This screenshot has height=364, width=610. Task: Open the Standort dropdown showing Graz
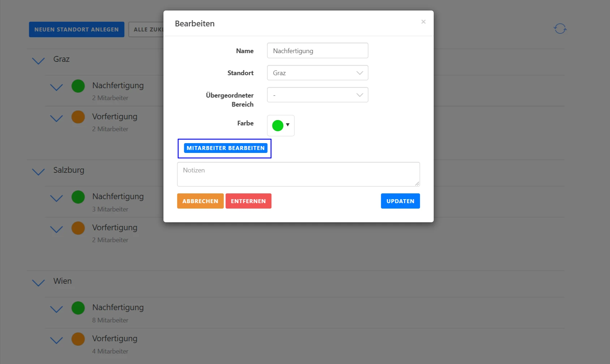(317, 73)
